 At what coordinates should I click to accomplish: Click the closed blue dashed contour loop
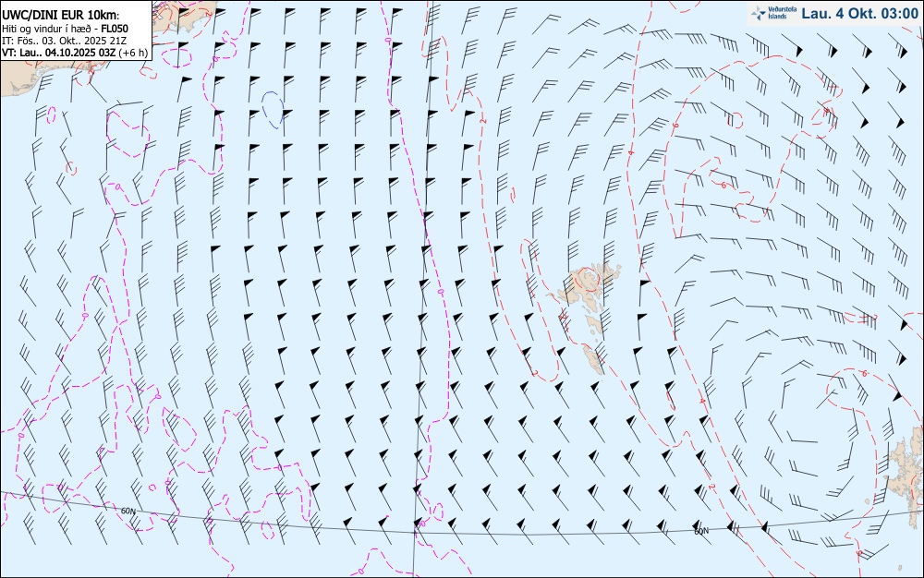[x=273, y=110]
